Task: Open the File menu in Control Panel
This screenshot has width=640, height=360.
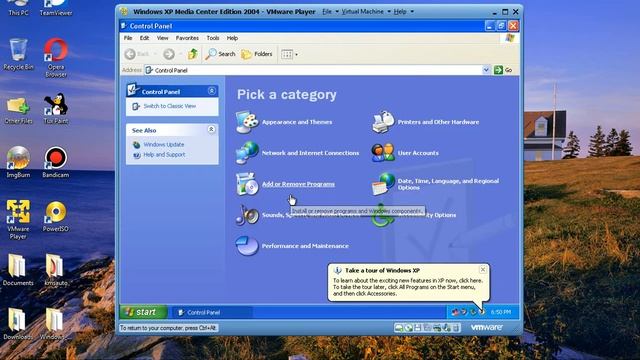Action: [128, 38]
